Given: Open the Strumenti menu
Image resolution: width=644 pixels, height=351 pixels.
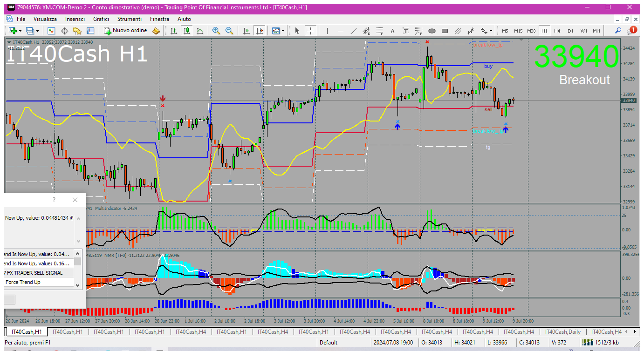Looking at the screenshot, I should click(x=130, y=19).
